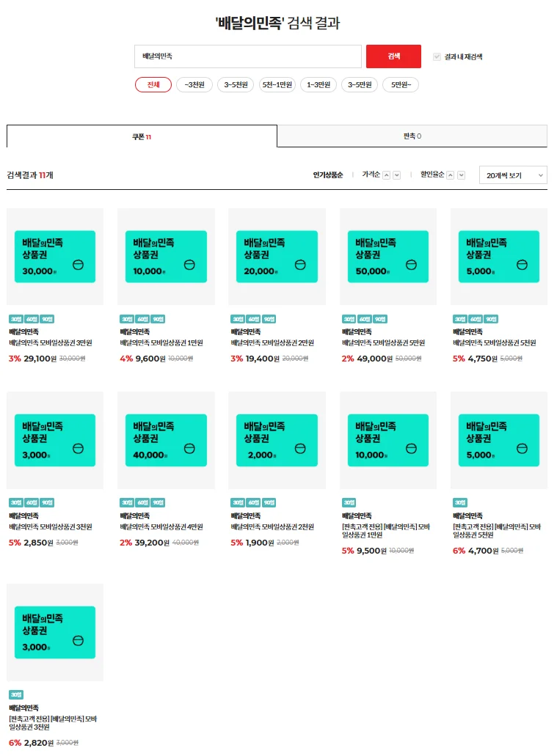Switch to the 쿠폰 11 tab
The width and height of the screenshot is (557, 756).
(142, 136)
